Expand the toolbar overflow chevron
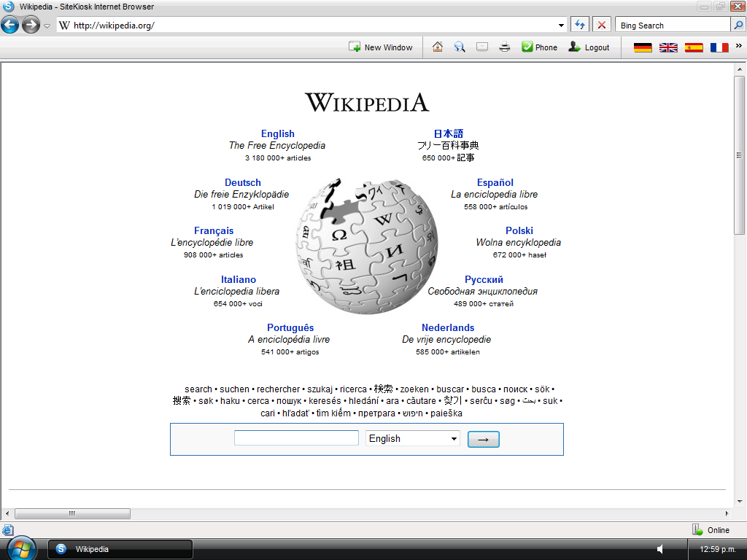The height and width of the screenshot is (560, 747). coord(738,46)
